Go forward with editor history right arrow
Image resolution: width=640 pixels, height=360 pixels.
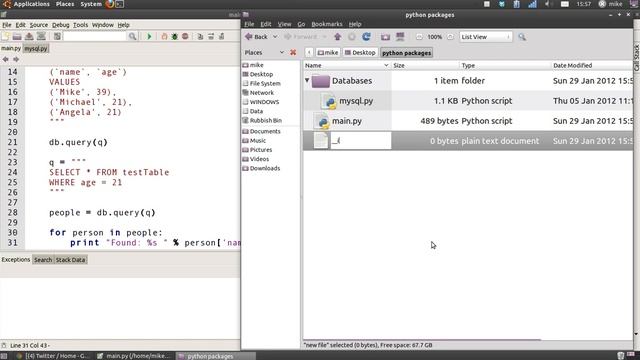click(x=16, y=60)
